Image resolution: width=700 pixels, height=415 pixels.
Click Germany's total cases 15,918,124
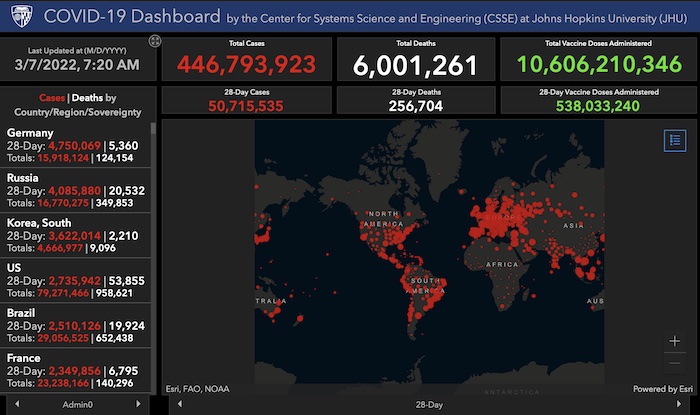[63, 158]
